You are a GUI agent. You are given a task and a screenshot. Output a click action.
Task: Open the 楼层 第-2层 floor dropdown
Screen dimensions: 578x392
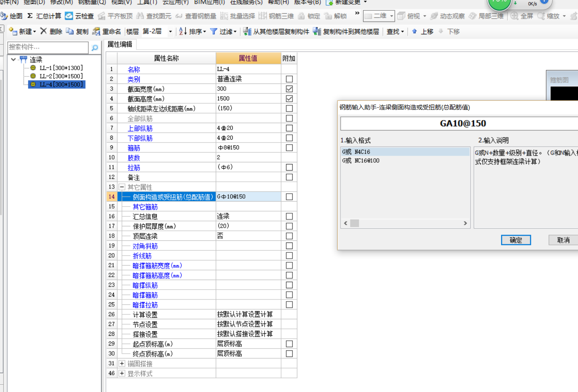(x=170, y=31)
